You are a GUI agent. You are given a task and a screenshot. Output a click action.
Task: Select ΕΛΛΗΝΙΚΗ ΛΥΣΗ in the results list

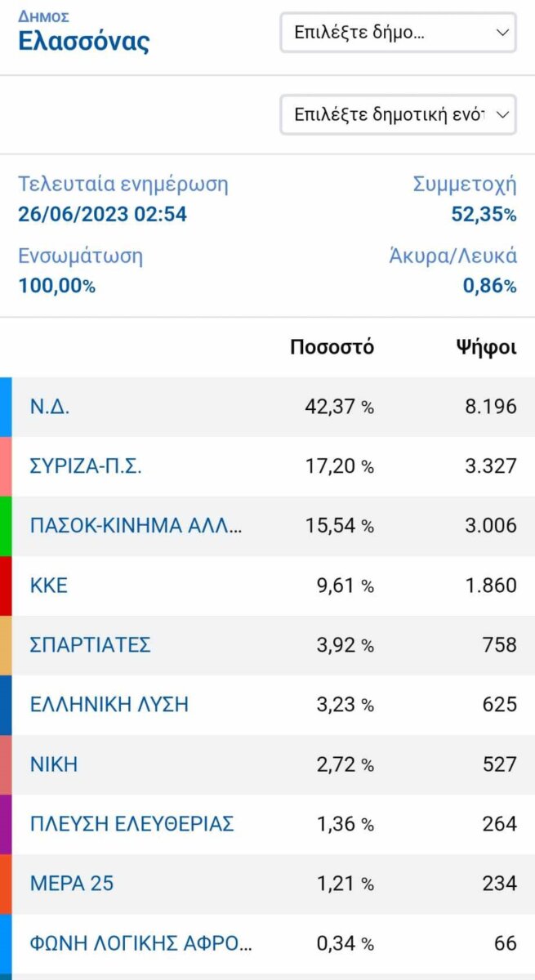click(x=109, y=705)
